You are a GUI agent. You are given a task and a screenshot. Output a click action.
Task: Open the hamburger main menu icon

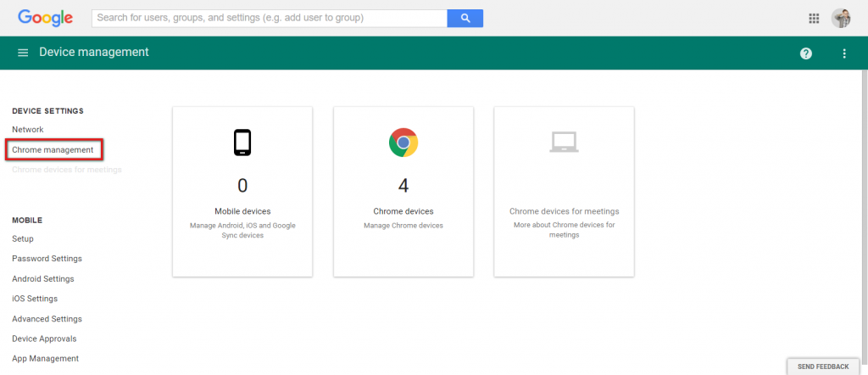pyautogui.click(x=23, y=53)
